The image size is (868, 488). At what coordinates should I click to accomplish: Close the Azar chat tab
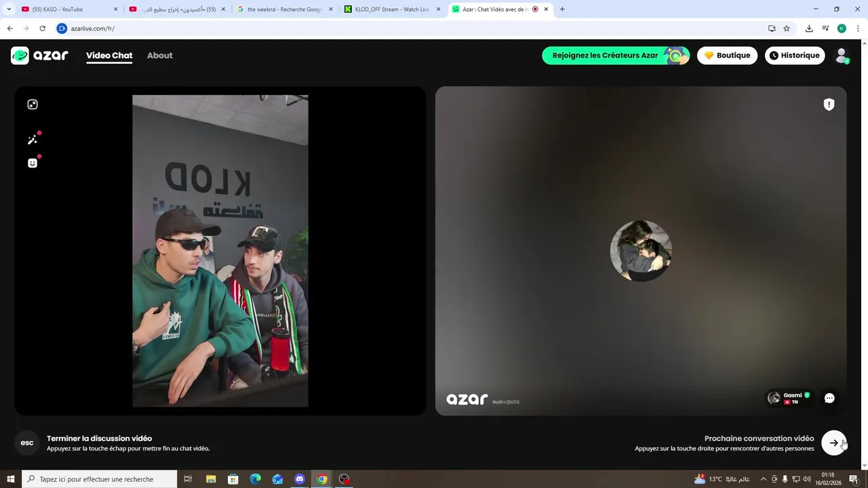pyautogui.click(x=546, y=9)
